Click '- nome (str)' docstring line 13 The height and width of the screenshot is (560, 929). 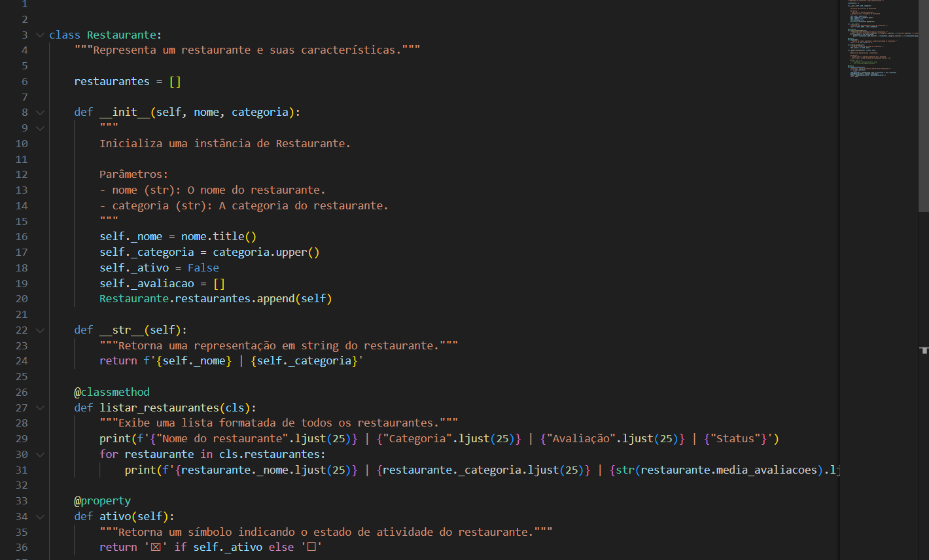coord(213,190)
